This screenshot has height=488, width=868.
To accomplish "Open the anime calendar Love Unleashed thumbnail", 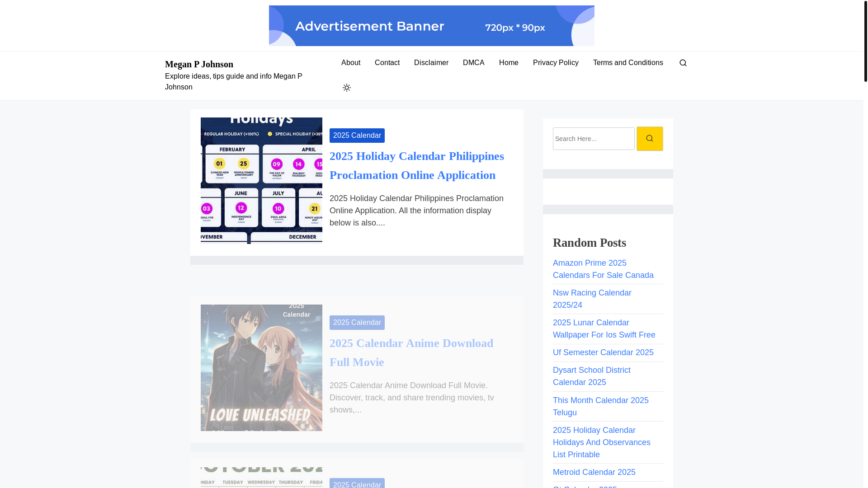I will click(261, 368).
